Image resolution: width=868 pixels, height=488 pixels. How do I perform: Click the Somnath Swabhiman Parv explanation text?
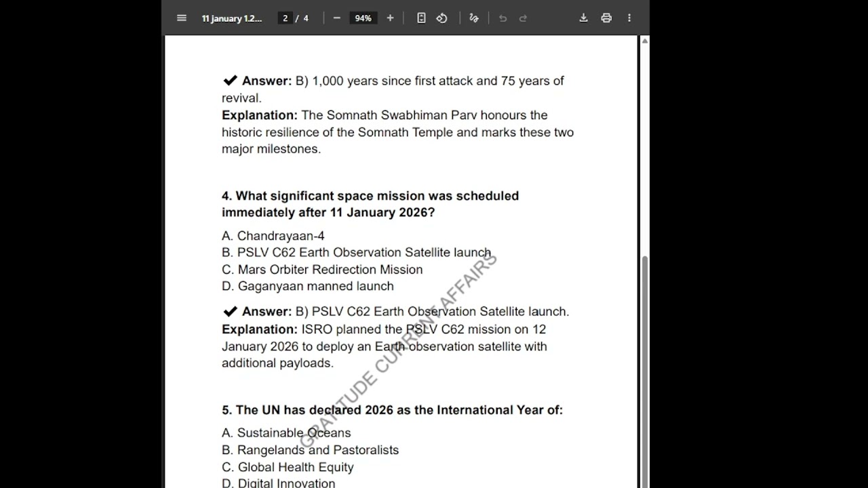pyautogui.click(x=397, y=132)
